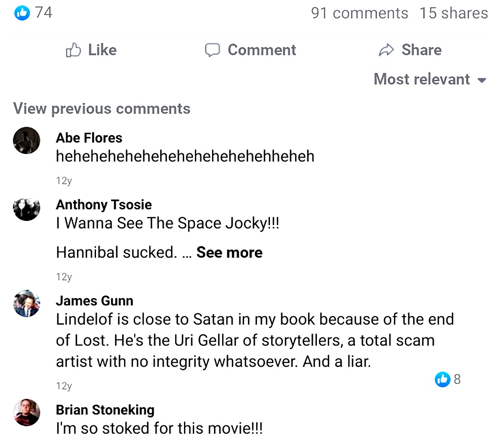Open Abe Flores's profile picture
The height and width of the screenshot is (448, 503).
[27, 141]
